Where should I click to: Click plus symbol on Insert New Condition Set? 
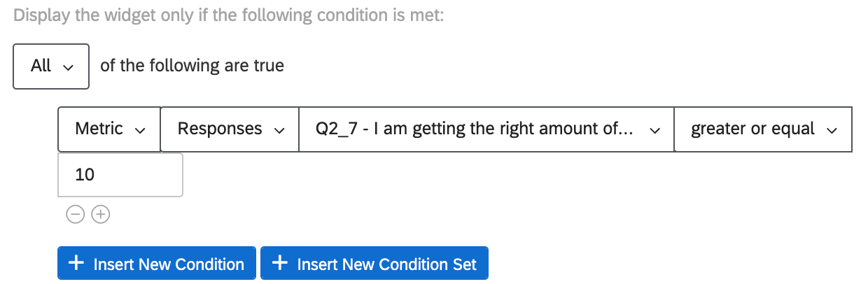pos(280,263)
